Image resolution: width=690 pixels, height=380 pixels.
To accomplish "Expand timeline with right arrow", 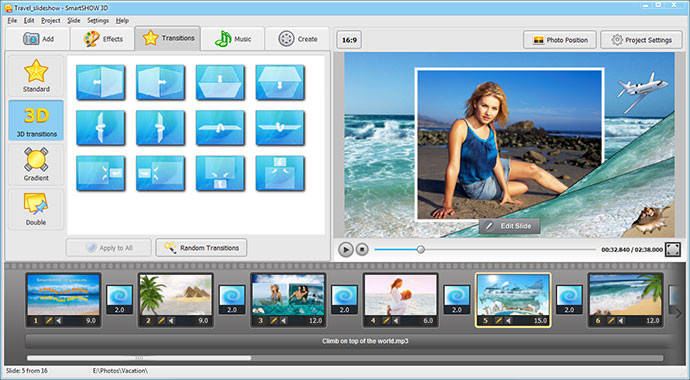I will (678, 314).
